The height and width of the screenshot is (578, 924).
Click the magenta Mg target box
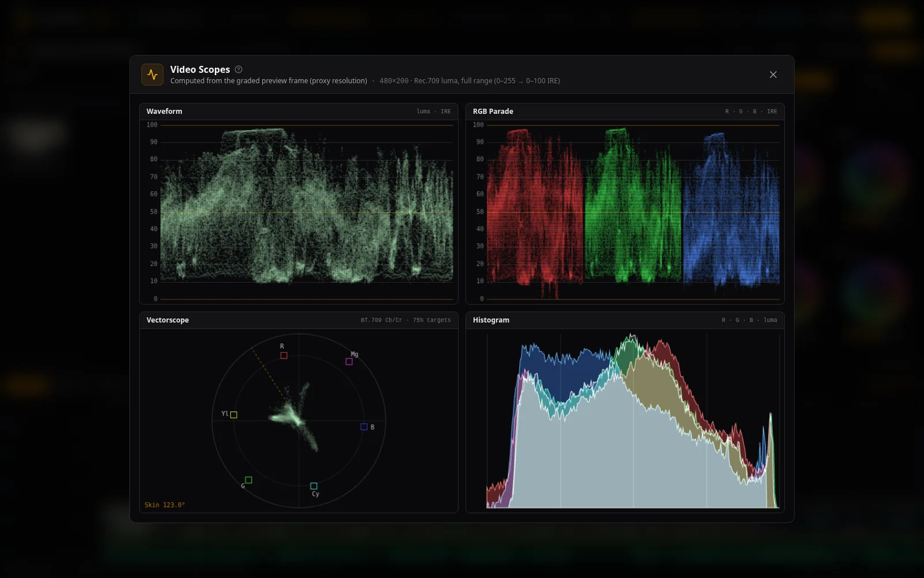349,362
